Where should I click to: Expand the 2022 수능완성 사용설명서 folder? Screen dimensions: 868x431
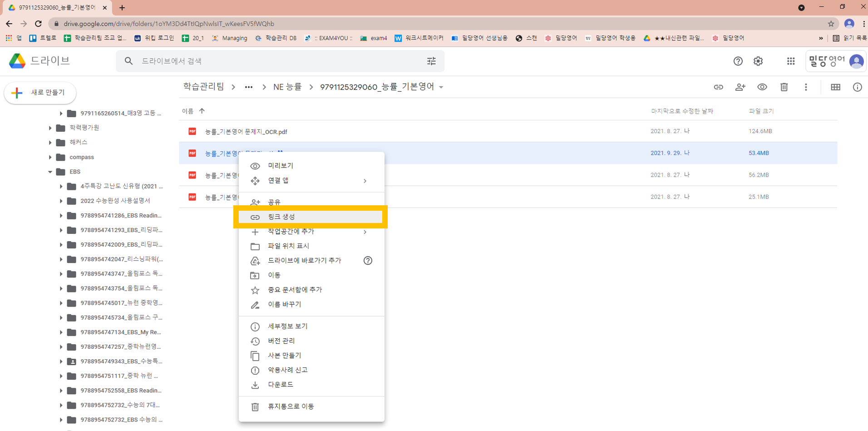pyautogui.click(x=61, y=201)
